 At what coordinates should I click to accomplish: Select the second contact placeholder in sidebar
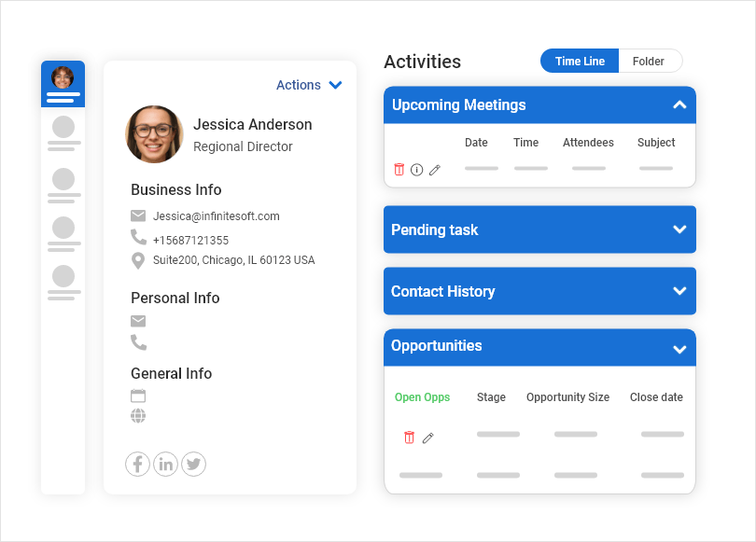click(63, 133)
